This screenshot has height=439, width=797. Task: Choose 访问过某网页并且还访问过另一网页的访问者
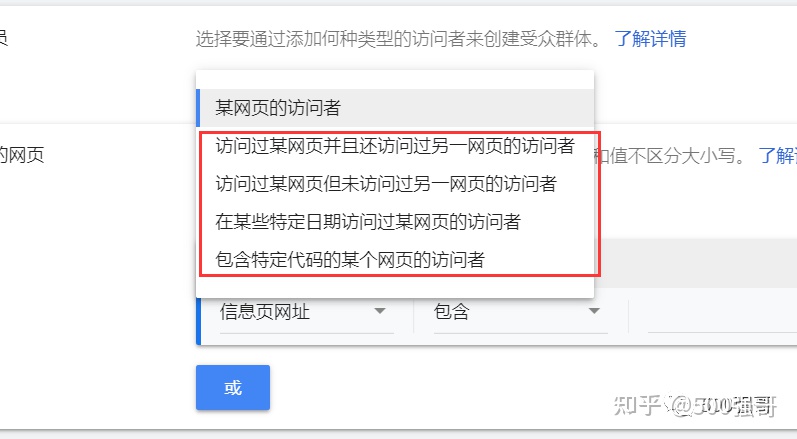[395, 146]
